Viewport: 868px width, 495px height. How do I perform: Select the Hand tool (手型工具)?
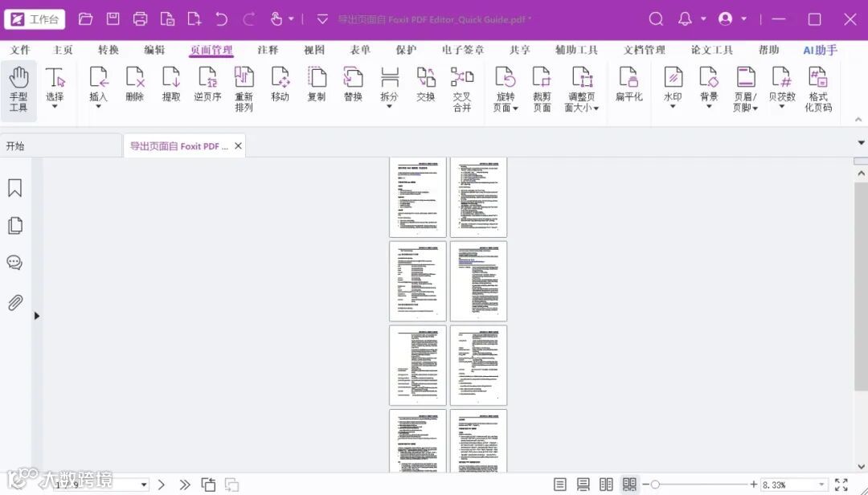[x=18, y=90]
